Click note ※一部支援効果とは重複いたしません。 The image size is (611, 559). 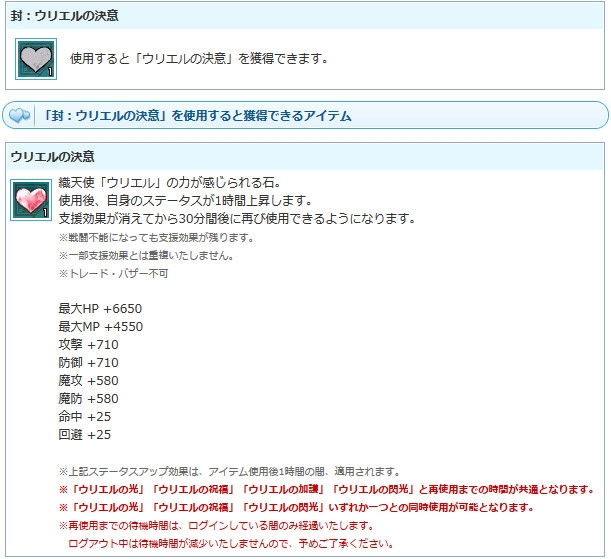(146, 256)
